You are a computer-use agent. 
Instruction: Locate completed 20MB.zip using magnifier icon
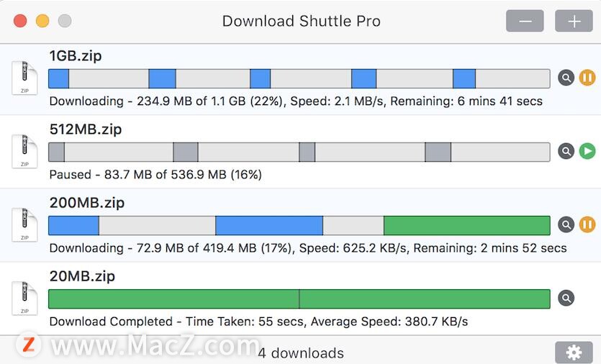566,298
